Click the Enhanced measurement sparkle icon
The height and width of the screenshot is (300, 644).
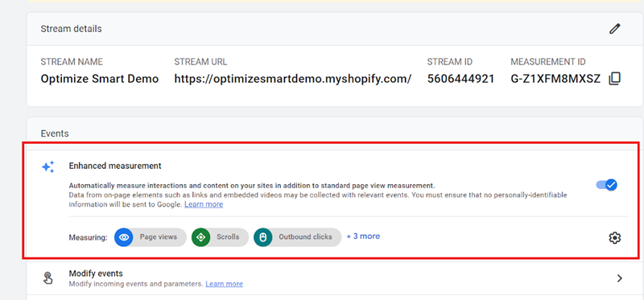48,166
